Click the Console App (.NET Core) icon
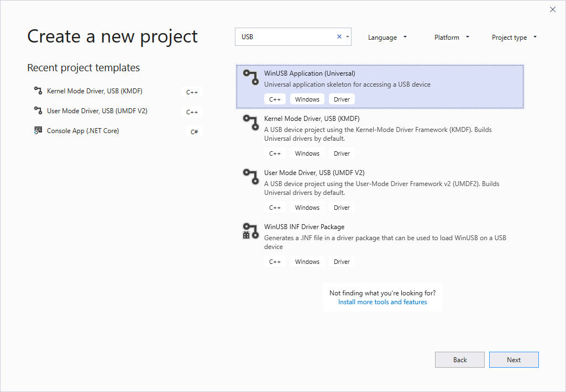The width and height of the screenshot is (566, 392). pyautogui.click(x=38, y=130)
